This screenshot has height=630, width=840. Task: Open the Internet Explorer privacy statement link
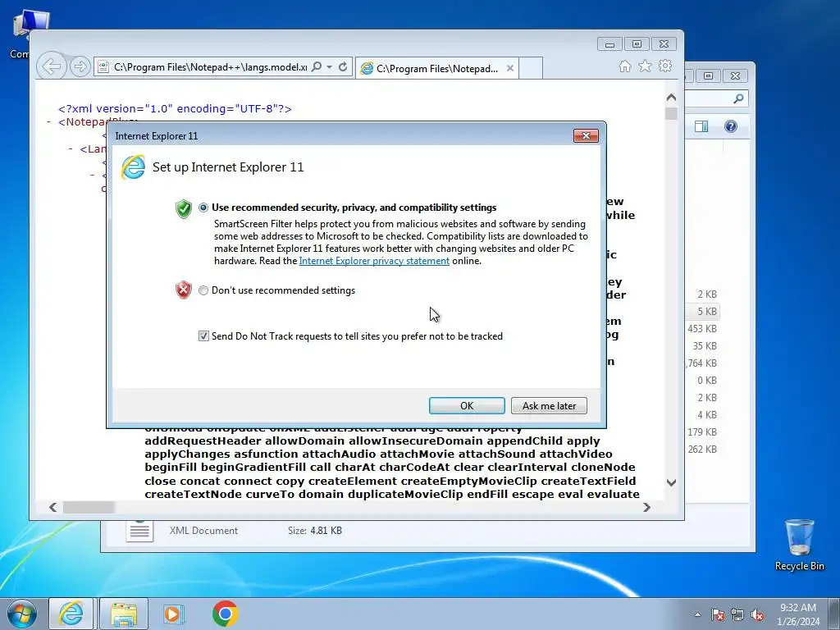(374, 261)
